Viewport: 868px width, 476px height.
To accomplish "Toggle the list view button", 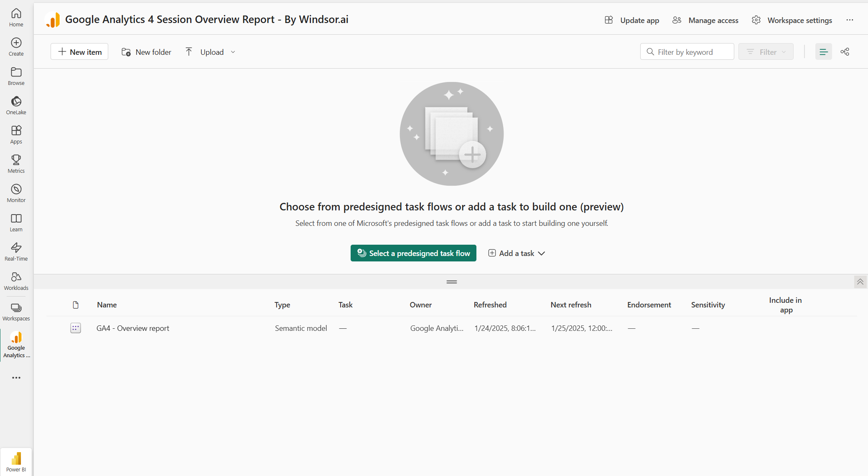I will point(823,52).
